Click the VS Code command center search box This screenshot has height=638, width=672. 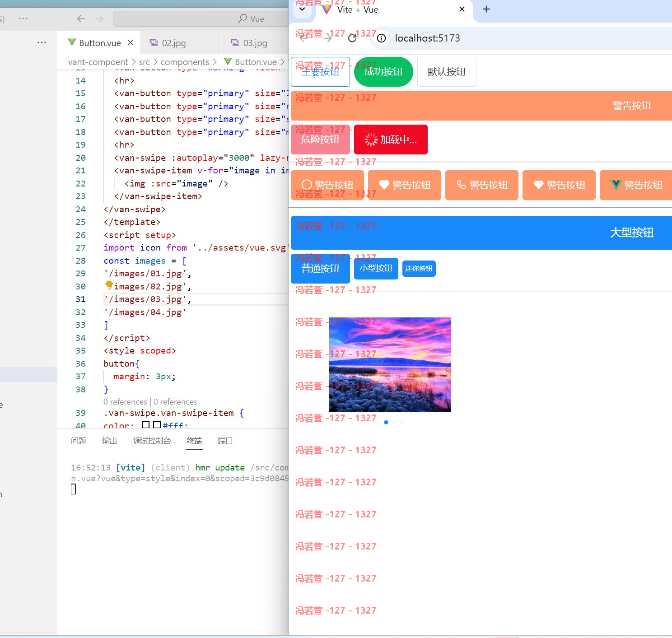(x=201, y=19)
